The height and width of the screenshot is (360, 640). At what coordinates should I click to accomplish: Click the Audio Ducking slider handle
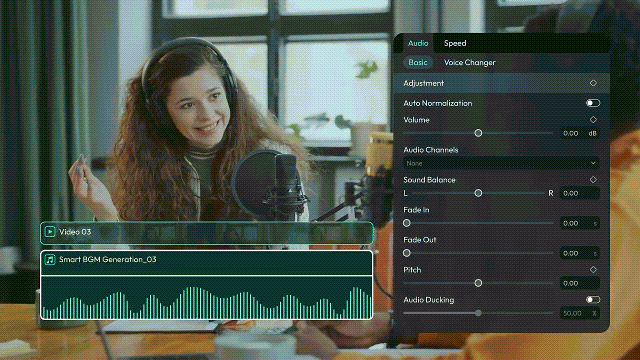click(x=478, y=313)
